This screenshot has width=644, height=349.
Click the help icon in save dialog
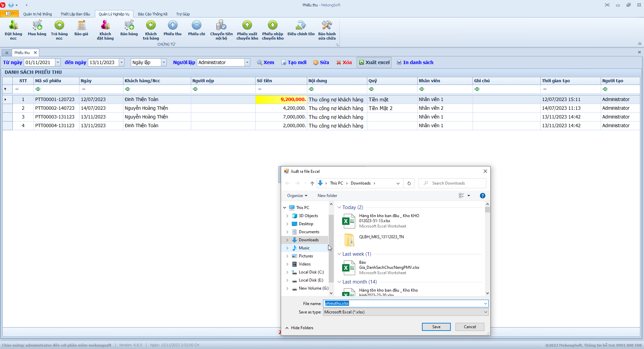482,196
